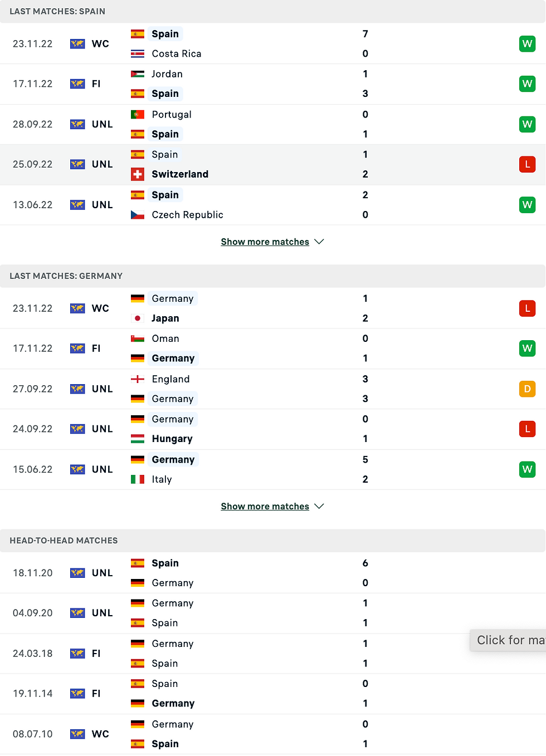The image size is (546, 756).
Task: Select Portugal team name in 28.09.22 match
Action: pos(172,114)
